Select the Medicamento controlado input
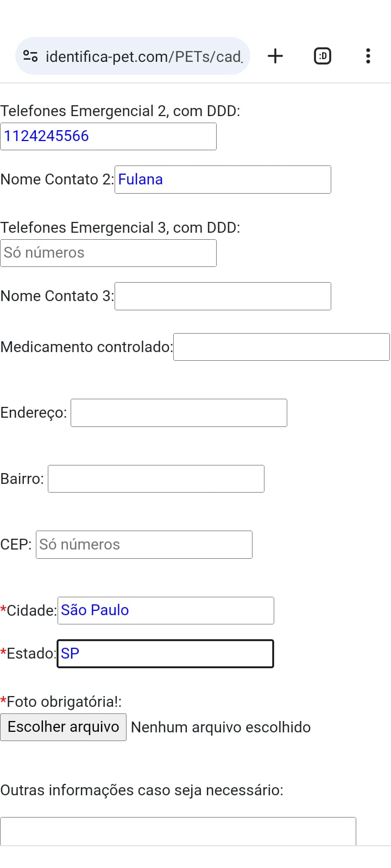391x868 pixels. (x=281, y=347)
